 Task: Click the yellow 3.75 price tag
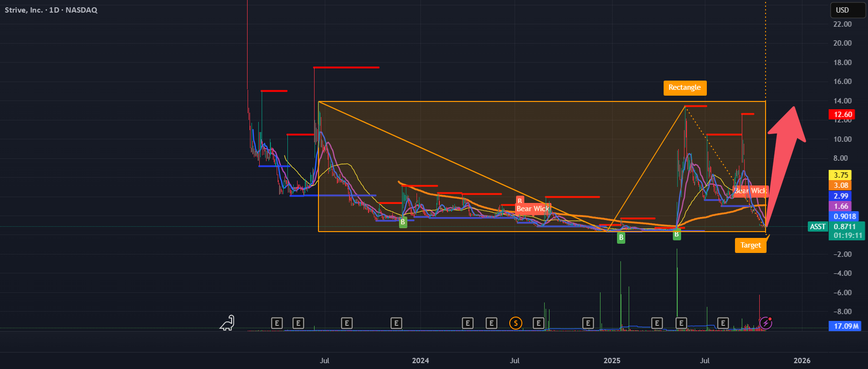(x=841, y=175)
